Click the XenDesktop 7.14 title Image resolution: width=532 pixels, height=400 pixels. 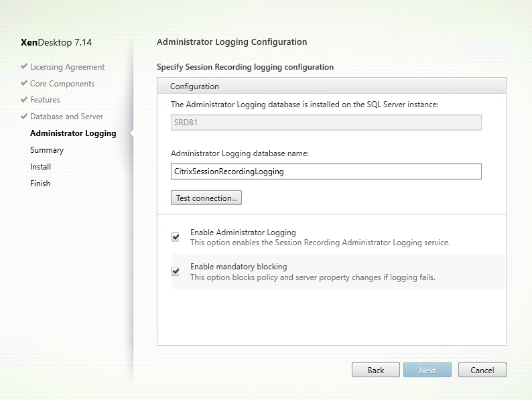[x=57, y=42]
